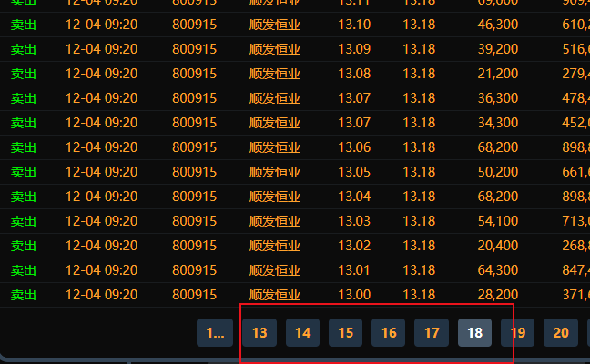The width and height of the screenshot is (590, 364).
Task: Click the 13.09 price cell
Action: tap(354, 48)
